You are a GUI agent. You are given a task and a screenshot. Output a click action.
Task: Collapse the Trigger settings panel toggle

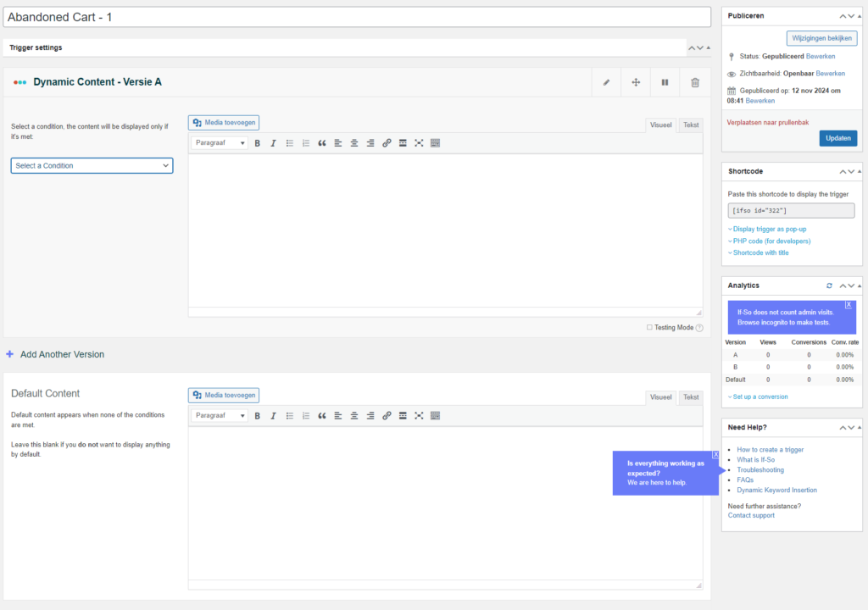pyautogui.click(x=708, y=47)
